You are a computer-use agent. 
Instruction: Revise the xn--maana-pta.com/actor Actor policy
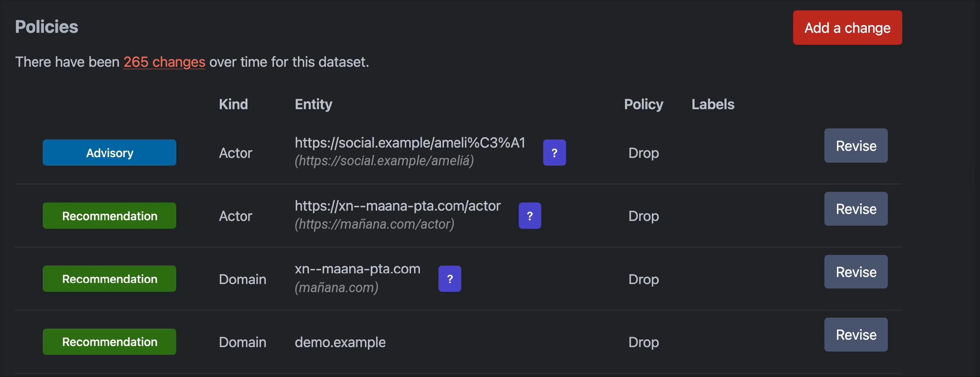855,209
